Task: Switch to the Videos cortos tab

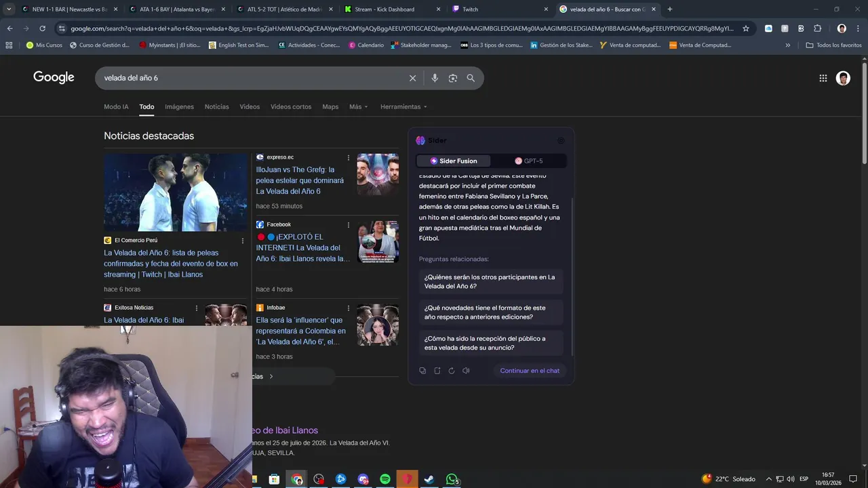Action: [291, 107]
